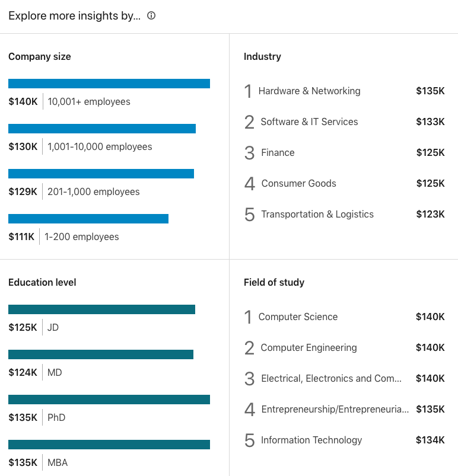Click the 10,001+ employees salary bar
458x476 pixels.
(x=109, y=83)
